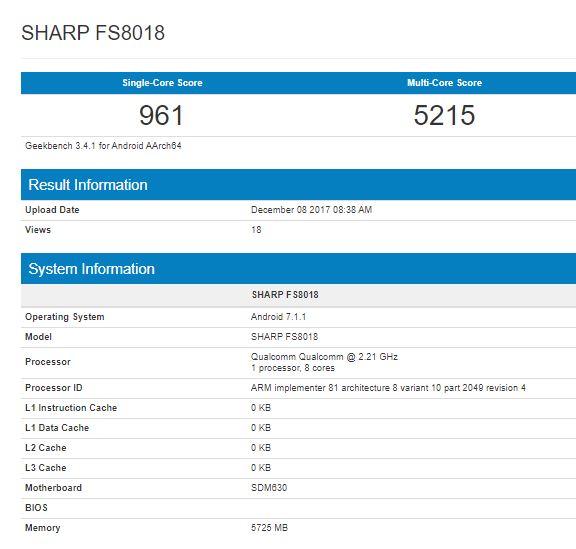Select the Memory value 5725 MB
Viewport: 576px width, 549px height.
[269, 528]
